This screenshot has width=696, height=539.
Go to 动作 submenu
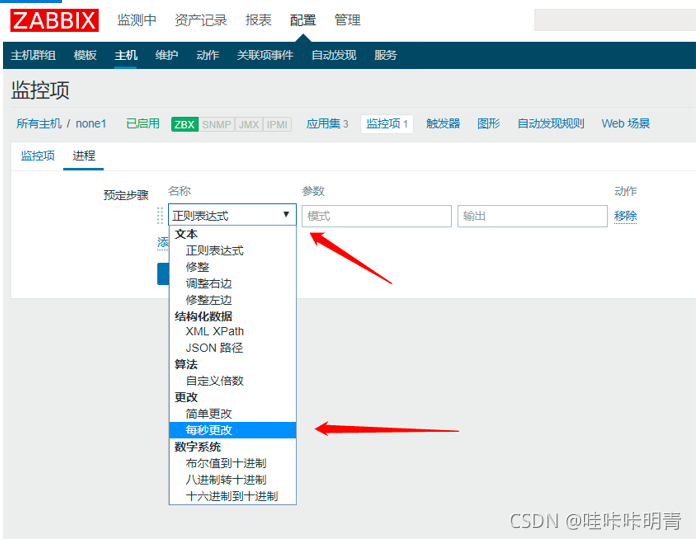[208, 55]
